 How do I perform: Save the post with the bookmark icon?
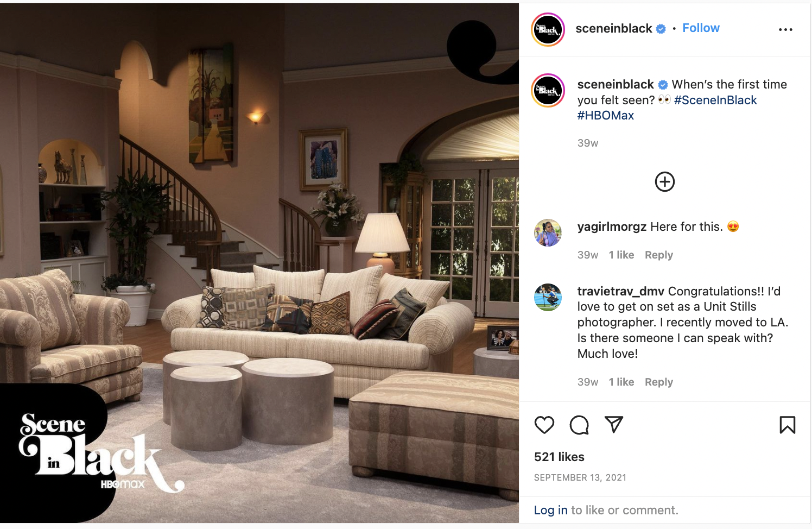coord(787,425)
